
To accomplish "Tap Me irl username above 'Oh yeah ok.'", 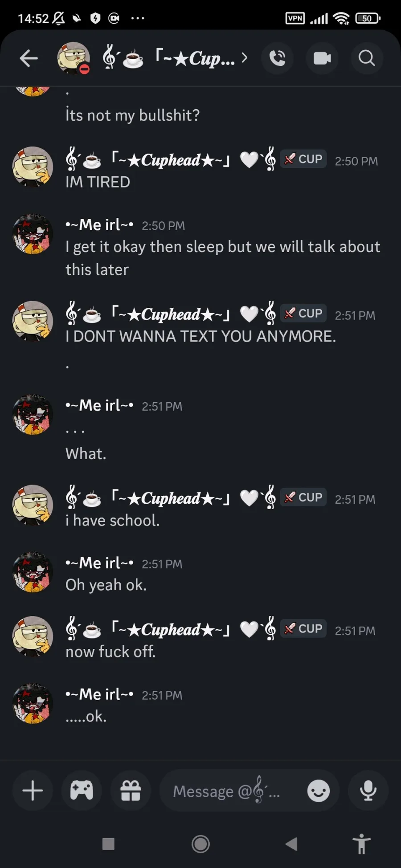I will coord(99,563).
